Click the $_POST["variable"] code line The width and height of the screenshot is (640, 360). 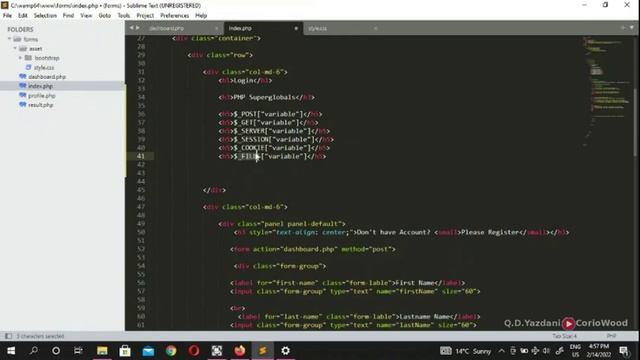270,114
